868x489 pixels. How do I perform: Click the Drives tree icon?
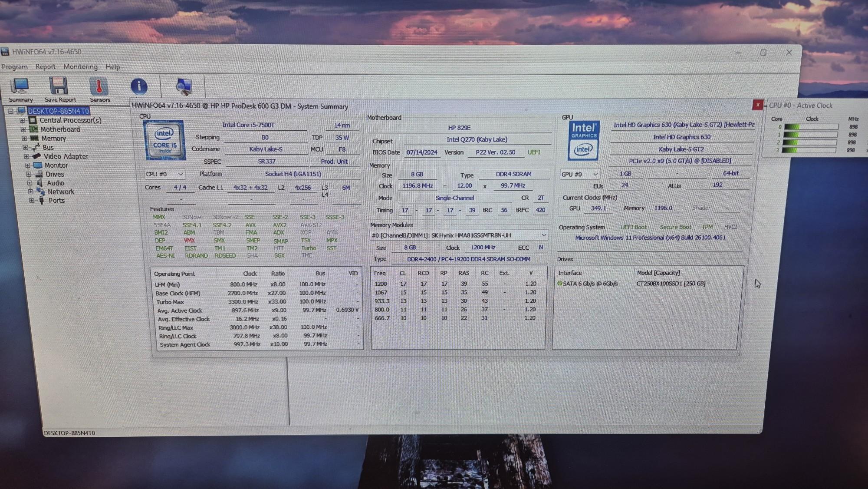(x=39, y=174)
